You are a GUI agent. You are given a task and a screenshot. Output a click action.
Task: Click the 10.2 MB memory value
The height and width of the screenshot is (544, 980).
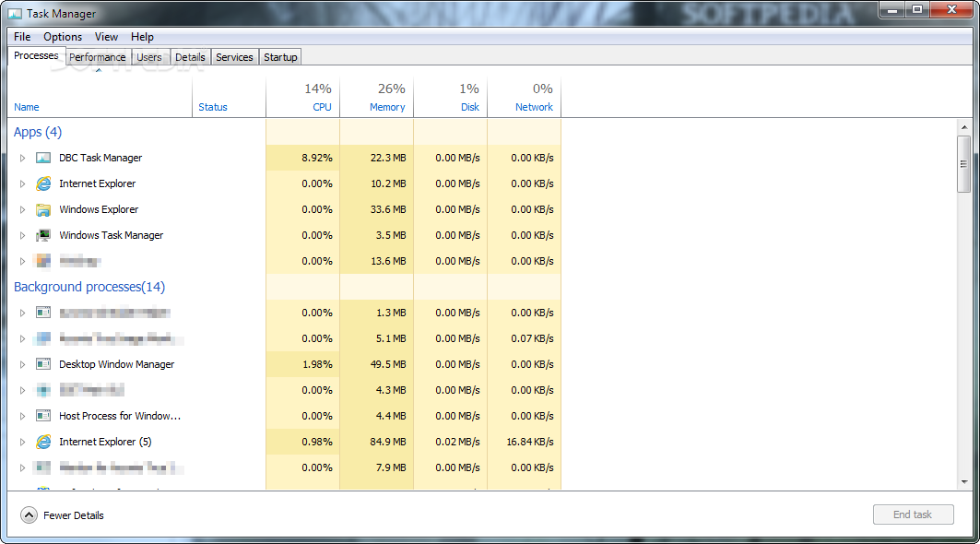(388, 183)
